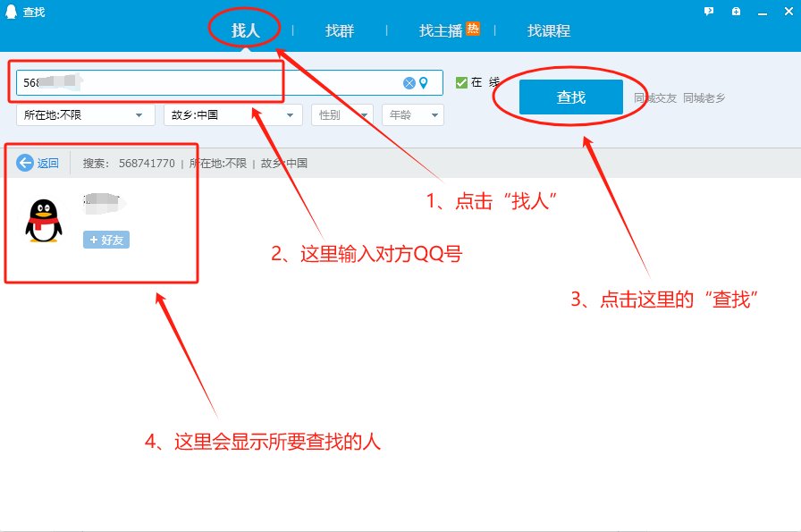Enable online-only filtering via the 在线 checkbox
Viewport: 801px width, 532px height.
point(462,82)
